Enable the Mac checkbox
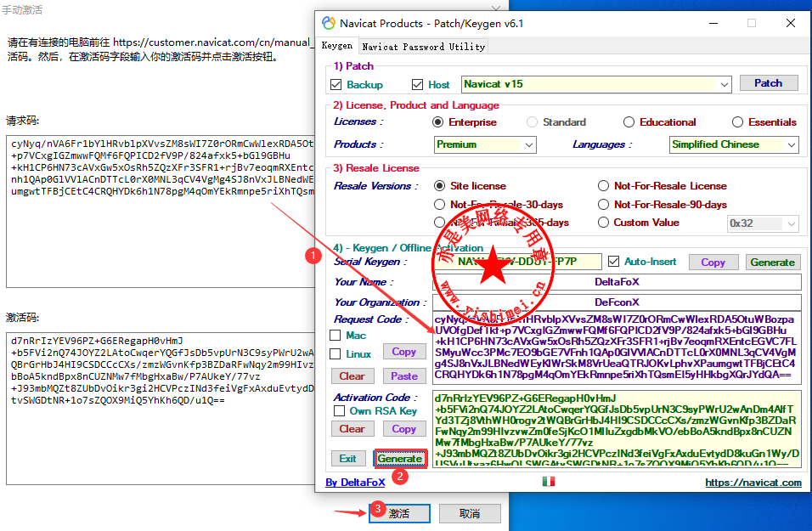The height and width of the screenshot is (531, 812). 335,336
